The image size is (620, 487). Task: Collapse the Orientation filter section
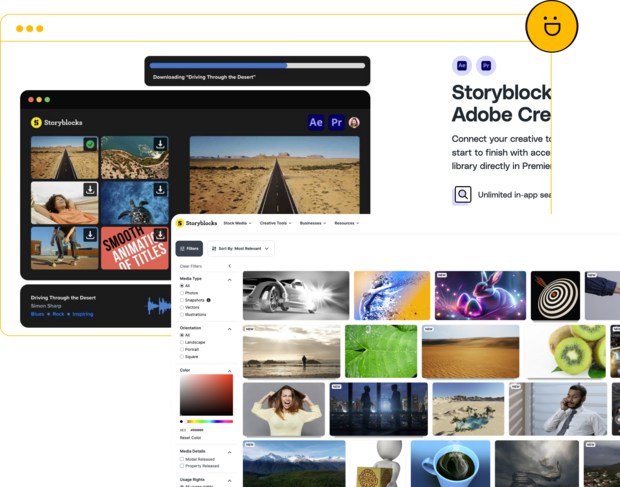[229, 329]
